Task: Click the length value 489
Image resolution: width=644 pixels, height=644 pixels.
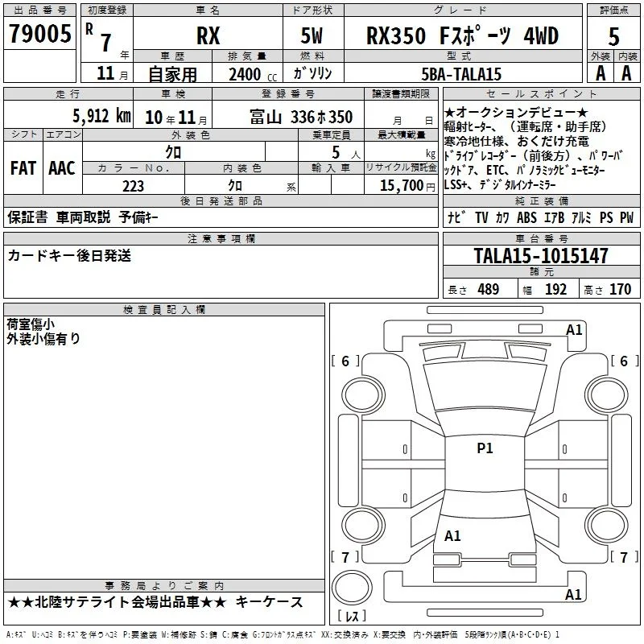Action: point(488,290)
